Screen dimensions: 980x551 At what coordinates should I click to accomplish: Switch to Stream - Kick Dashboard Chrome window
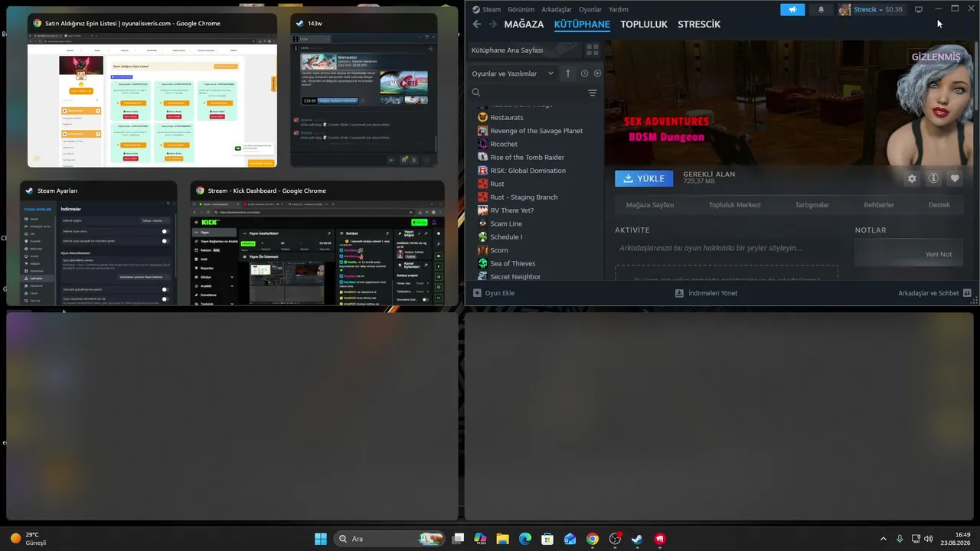(x=317, y=243)
